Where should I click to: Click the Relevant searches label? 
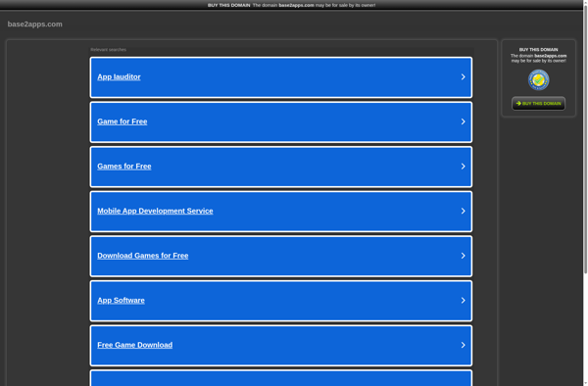[109, 49]
